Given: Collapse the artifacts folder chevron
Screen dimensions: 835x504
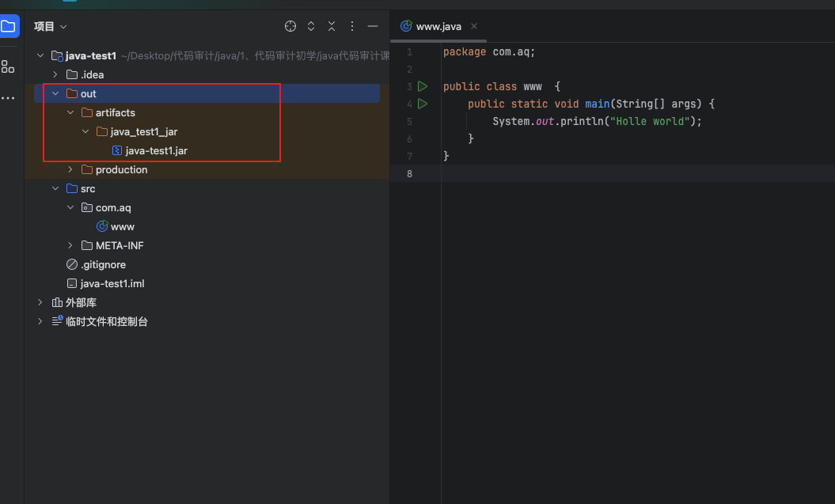Looking at the screenshot, I should point(70,112).
